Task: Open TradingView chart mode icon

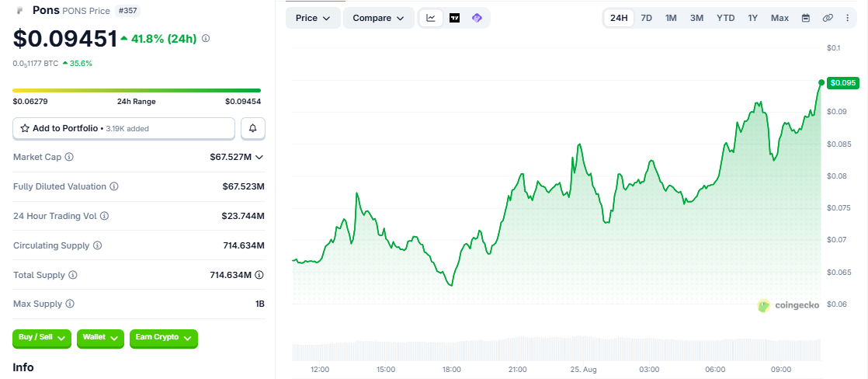Action: 454,18
